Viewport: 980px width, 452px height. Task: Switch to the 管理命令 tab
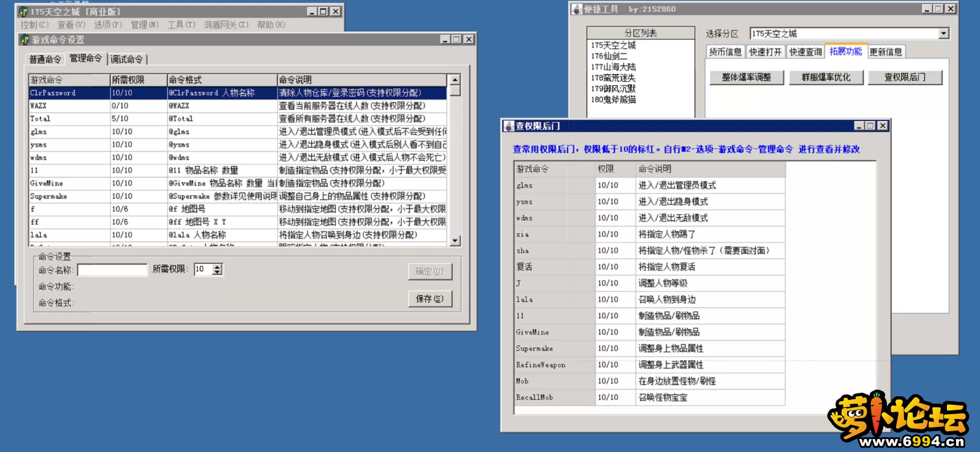coord(86,58)
